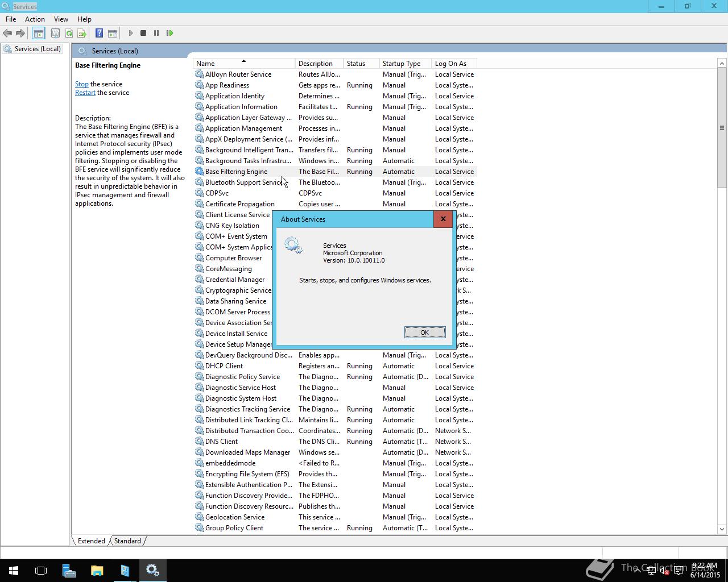This screenshot has width=728, height=582.
Task: Open Properties toolbar icon
Action: coord(55,34)
